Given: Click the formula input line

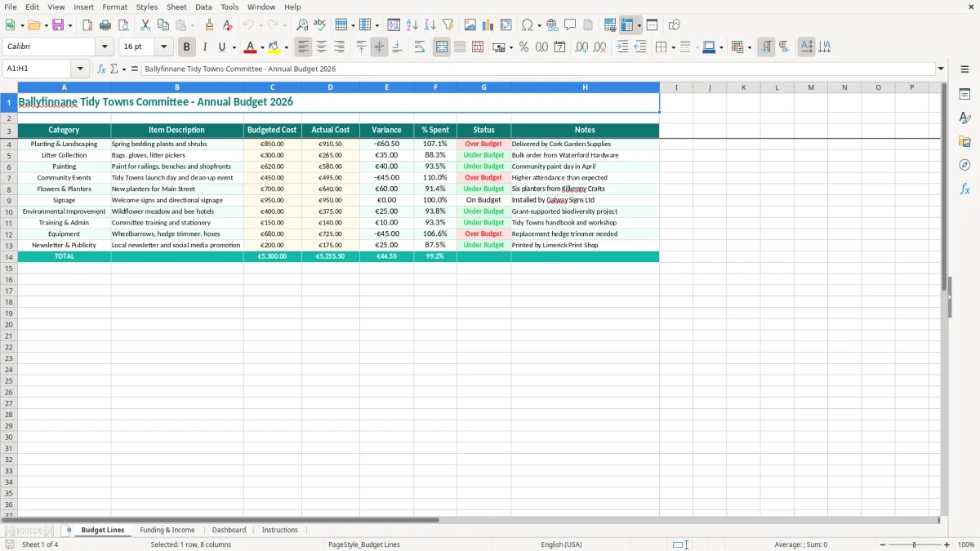Looking at the screenshot, I should (538, 69).
